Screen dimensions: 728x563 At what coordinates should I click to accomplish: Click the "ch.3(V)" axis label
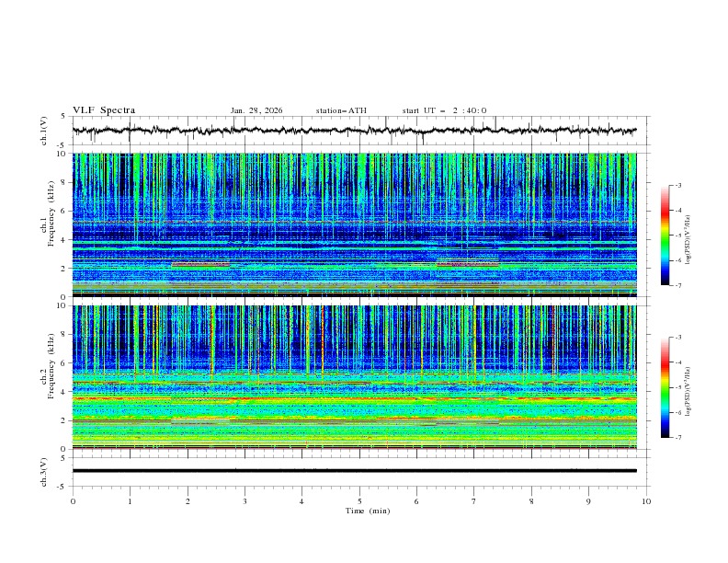coord(44,472)
